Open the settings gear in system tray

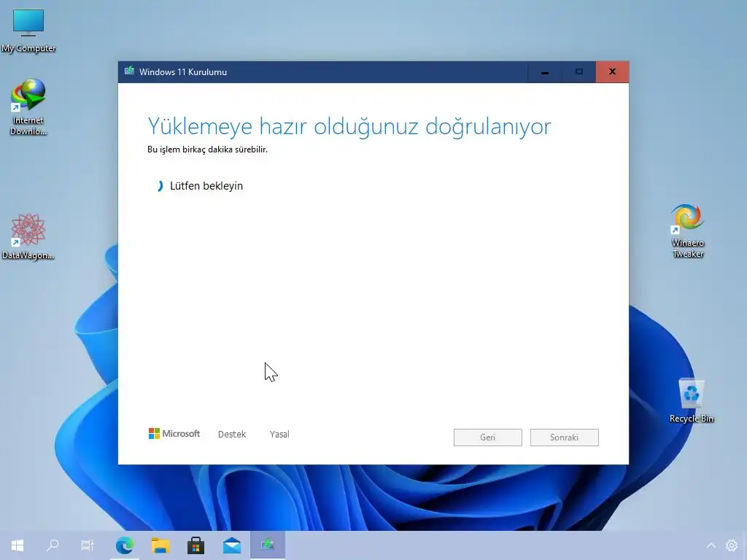pyautogui.click(x=732, y=545)
